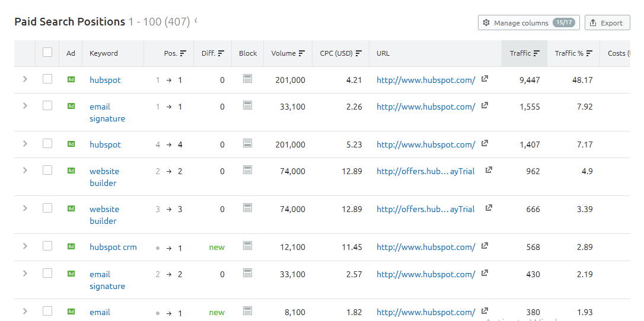644x321 pixels.
Task: Open external link icon for hubspot crm row
Action: coord(484,246)
